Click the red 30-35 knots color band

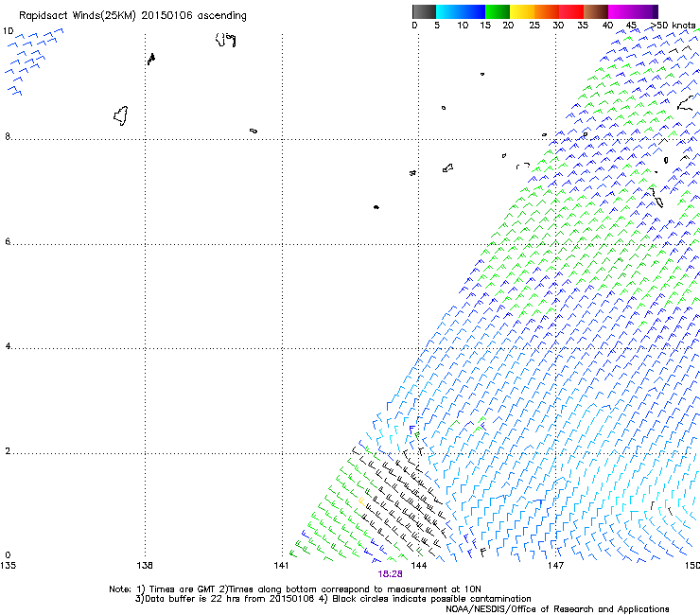571,11
